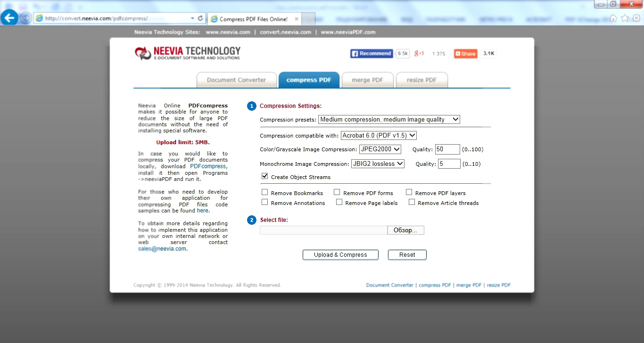Close the Compress PDF Files Online tab
The height and width of the screenshot is (343, 644).
297,19
